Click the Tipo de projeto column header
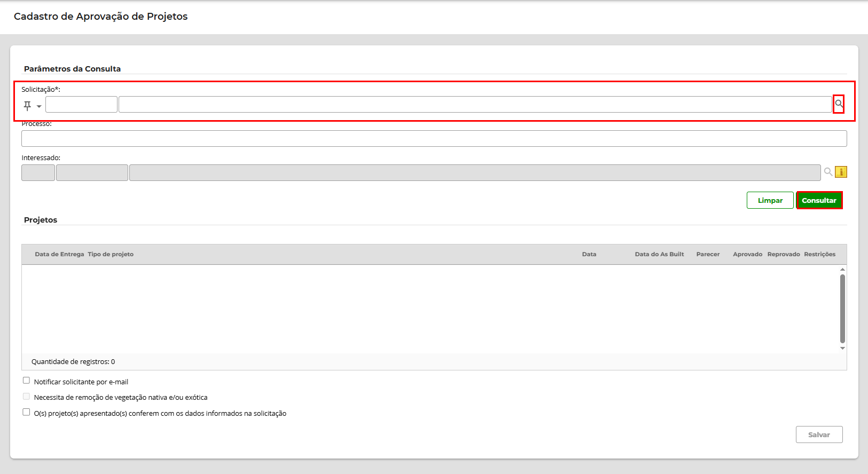 [x=111, y=254]
